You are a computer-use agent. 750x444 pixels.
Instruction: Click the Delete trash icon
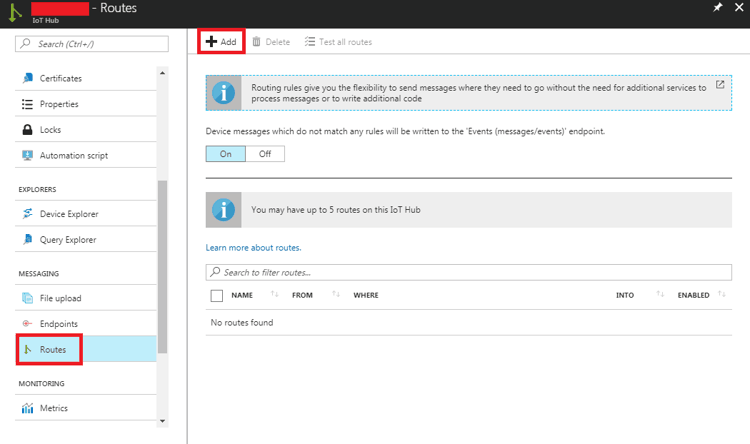coord(257,42)
